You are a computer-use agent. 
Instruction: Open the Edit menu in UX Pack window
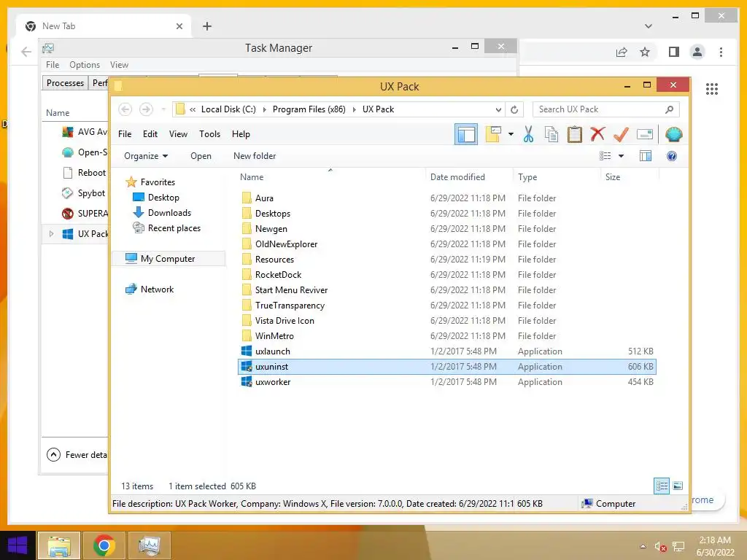[150, 134]
